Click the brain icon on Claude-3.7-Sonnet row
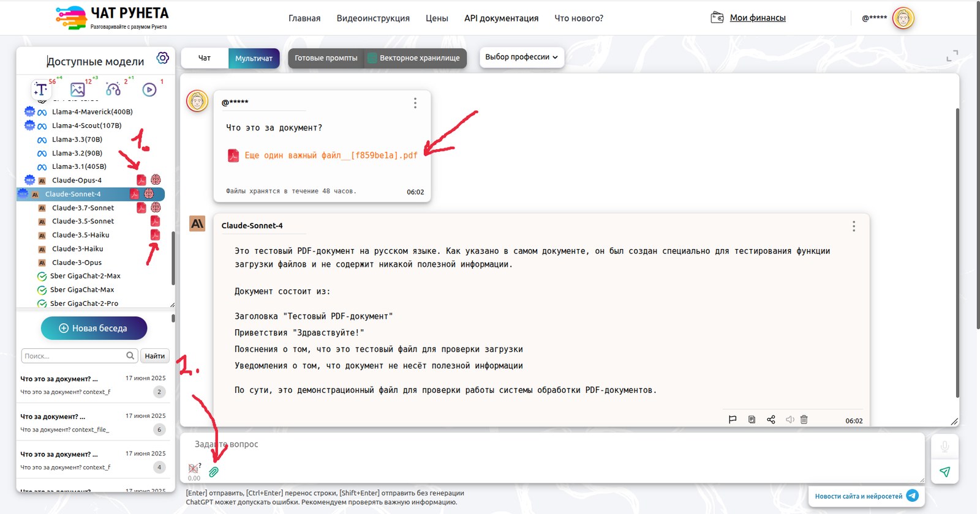The height and width of the screenshot is (514, 980). click(x=156, y=207)
